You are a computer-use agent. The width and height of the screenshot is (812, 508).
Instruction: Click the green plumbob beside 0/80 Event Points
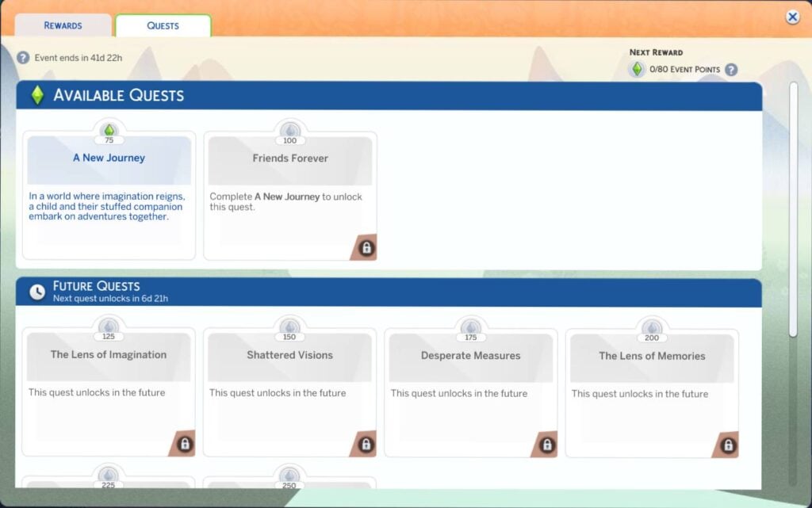tap(637, 69)
